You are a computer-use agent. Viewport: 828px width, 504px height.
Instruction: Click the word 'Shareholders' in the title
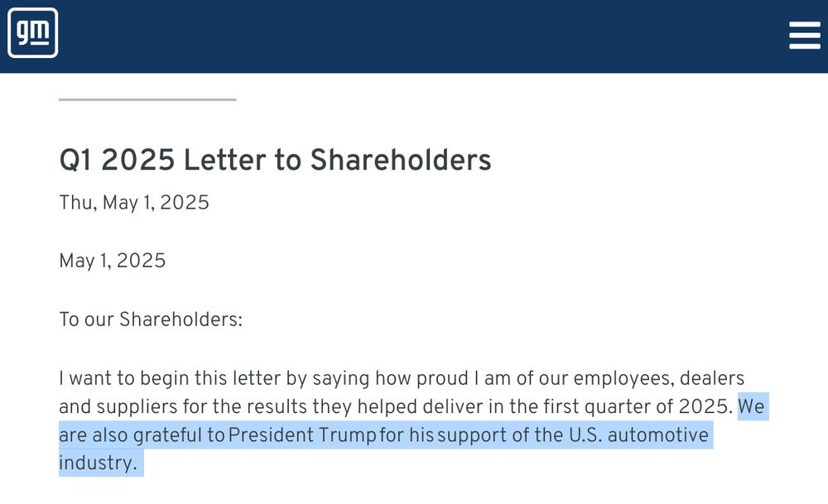[x=401, y=160]
